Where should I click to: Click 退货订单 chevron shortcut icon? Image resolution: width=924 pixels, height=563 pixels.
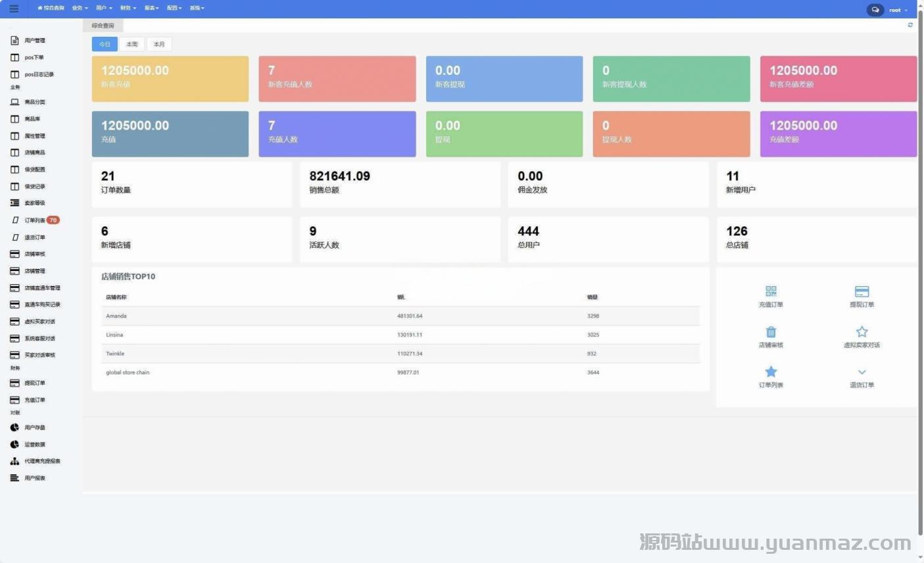click(862, 372)
